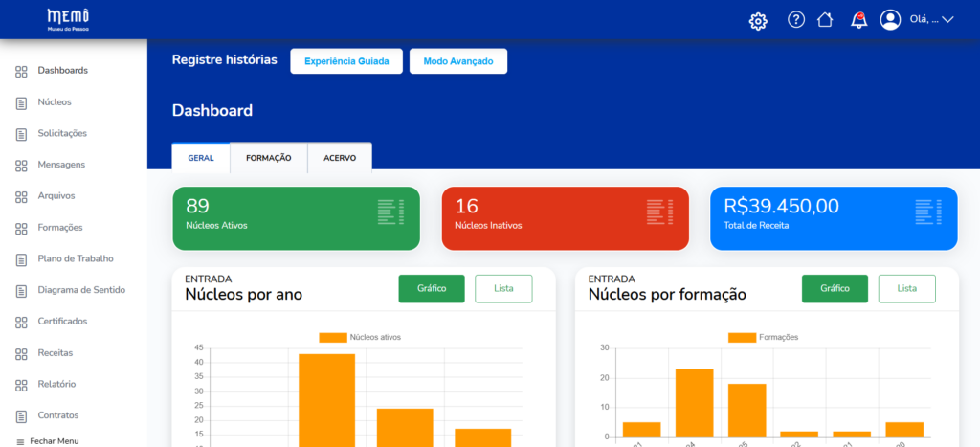Open notifications bell icon
The width and height of the screenshot is (980, 447).
click(x=858, y=20)
